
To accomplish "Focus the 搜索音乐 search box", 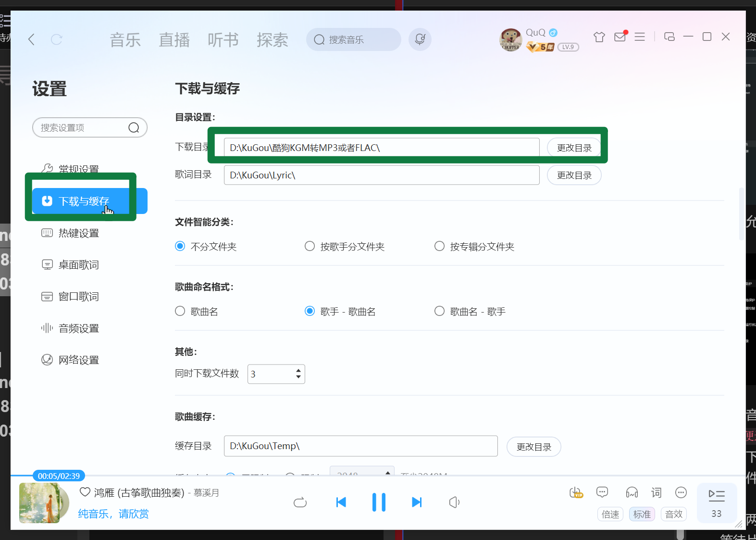I will [x=354, y=39].
